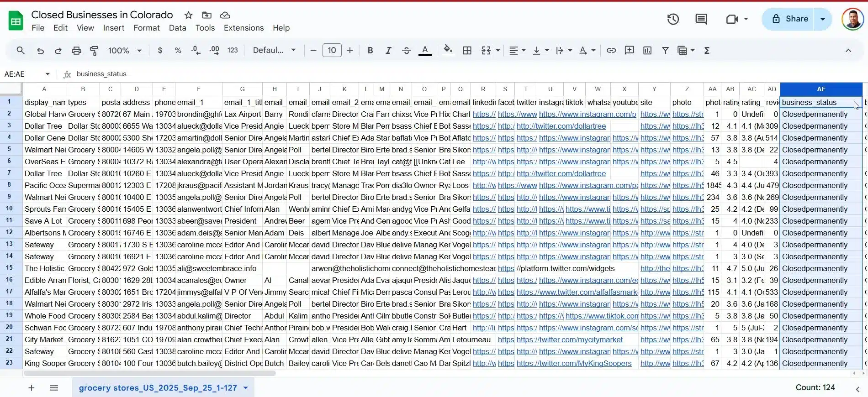Redo the last action
868x397 pixels.
point(58,50)
